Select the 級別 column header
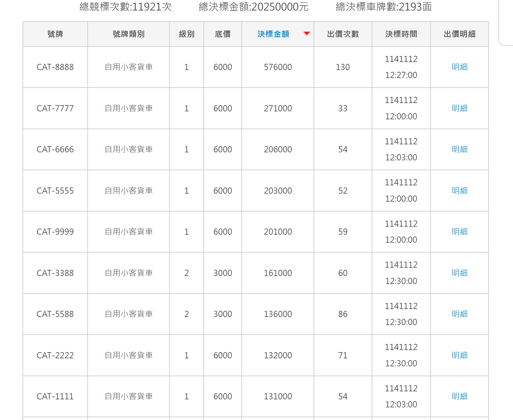 point(186,34)
